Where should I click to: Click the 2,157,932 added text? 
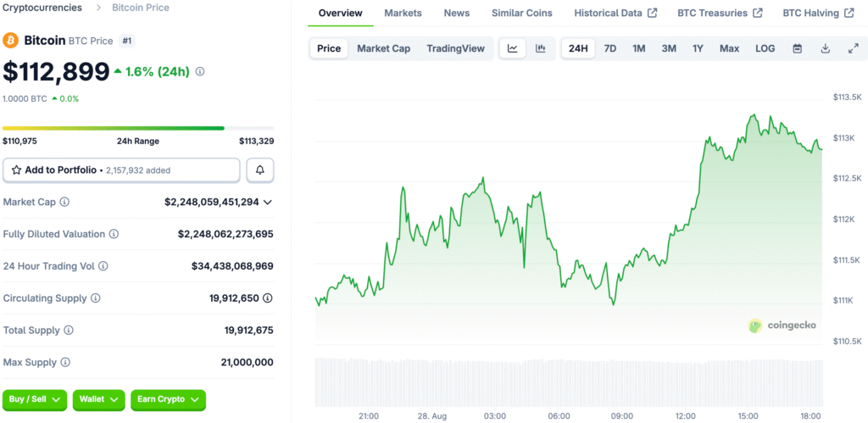pos(138,170)
